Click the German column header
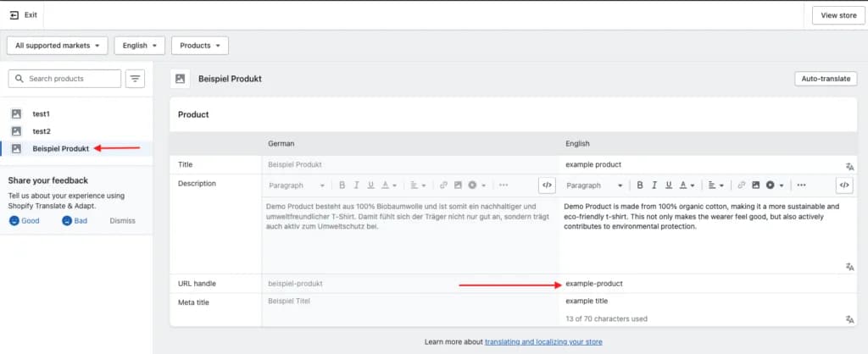This screenshot has width=868, height=354. tap(281, 144)
